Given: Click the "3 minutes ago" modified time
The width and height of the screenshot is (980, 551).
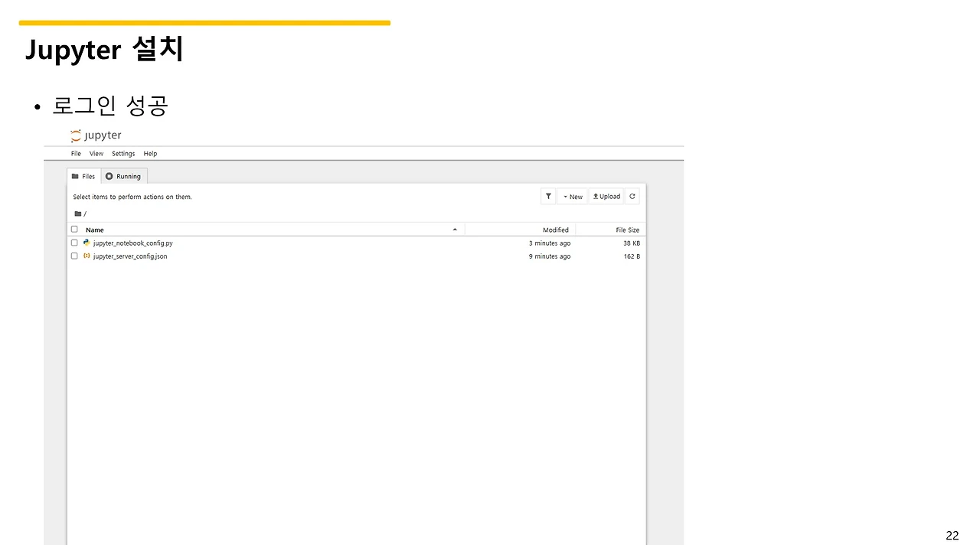Looking at the screenshot, I should (x=550, y=243).
